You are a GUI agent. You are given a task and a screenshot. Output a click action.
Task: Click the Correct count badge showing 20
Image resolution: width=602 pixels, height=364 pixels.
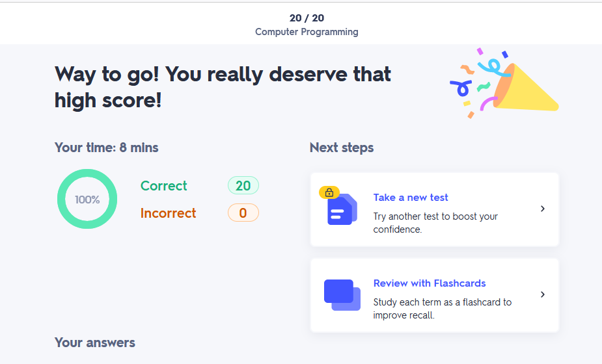click(x=243, y=186)
